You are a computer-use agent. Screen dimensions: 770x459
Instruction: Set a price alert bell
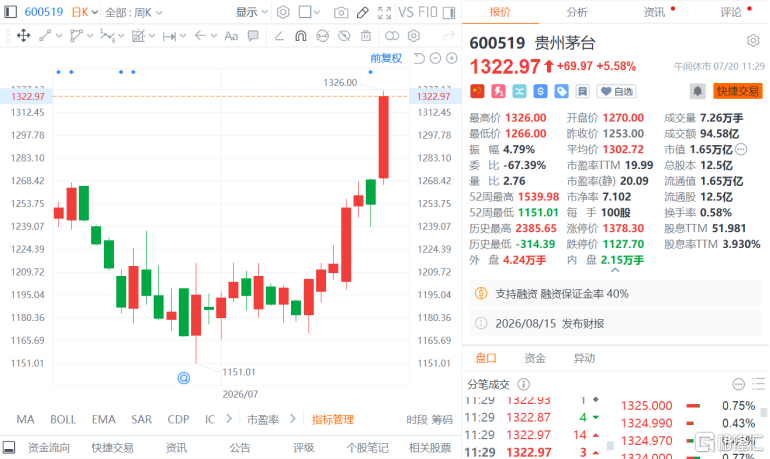(x=697, y=91)
